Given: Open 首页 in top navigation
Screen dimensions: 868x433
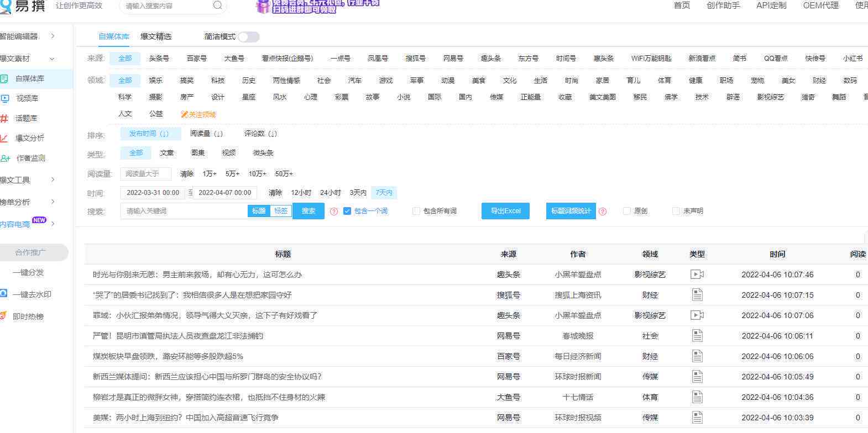Looking at the screenshot, I should tap(682, 6).
